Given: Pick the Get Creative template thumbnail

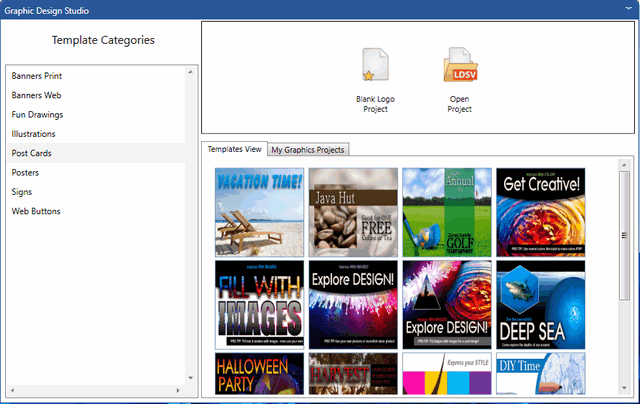Looking at the screenshot, I should [540, 212].
